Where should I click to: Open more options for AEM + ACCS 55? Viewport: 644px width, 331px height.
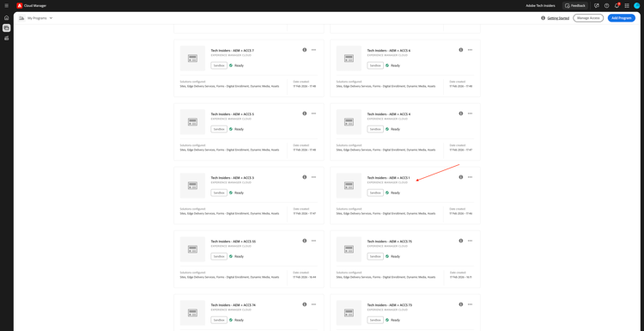(x=313, y=241)
